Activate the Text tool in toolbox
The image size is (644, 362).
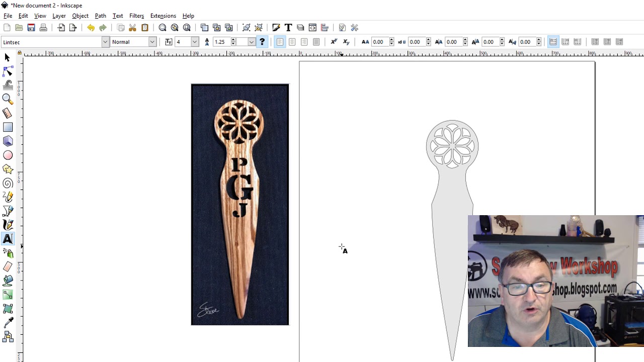[8, 239]
